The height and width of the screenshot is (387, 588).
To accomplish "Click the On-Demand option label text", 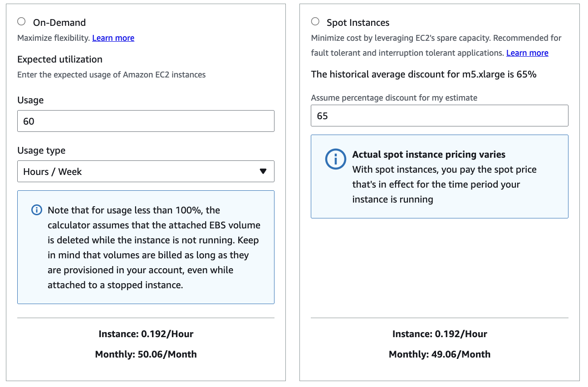I will coord(59,23).
